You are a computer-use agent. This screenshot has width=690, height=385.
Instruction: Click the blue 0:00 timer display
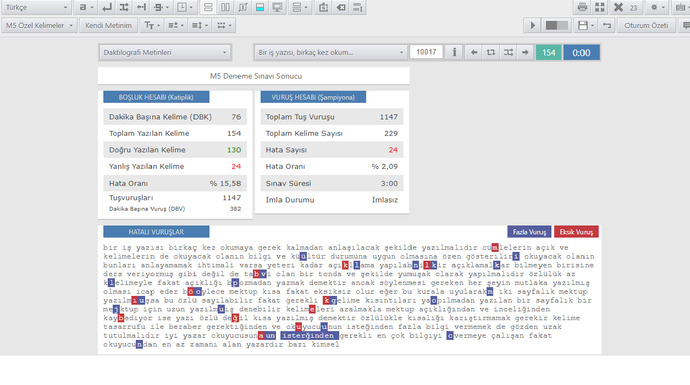click(581, 52)
